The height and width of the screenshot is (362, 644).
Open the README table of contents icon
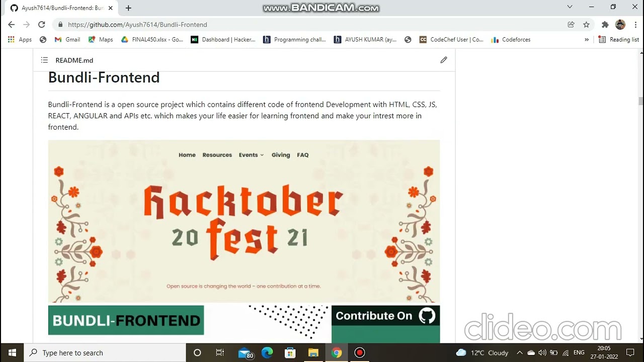44,60
